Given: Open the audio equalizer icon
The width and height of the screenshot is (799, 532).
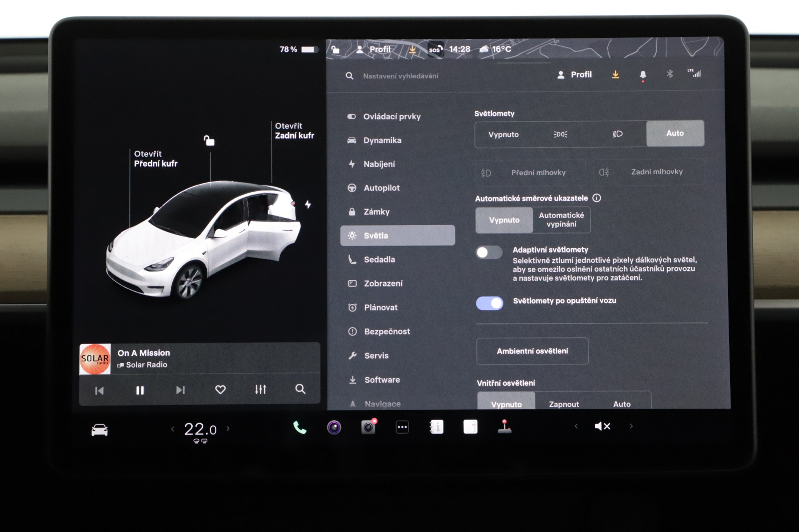Looking at the screenshot, I should pyautogui.click(x=260, y=389).
